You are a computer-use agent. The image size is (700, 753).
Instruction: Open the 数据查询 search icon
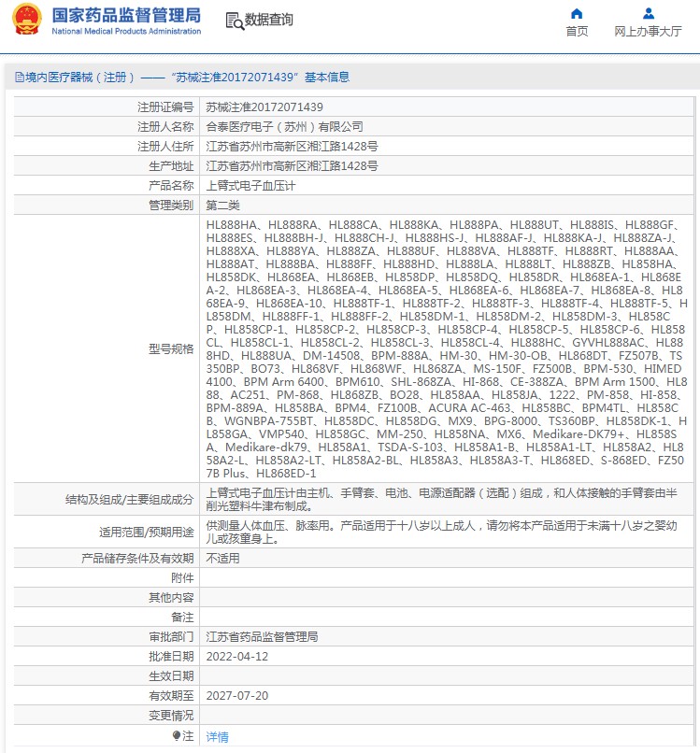[235, 21]
